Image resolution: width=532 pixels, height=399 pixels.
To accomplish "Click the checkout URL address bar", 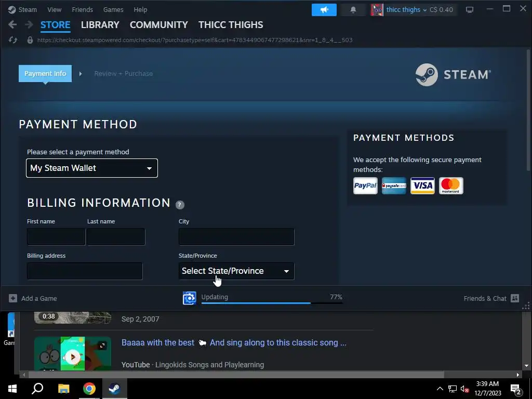I will [195, 40].
